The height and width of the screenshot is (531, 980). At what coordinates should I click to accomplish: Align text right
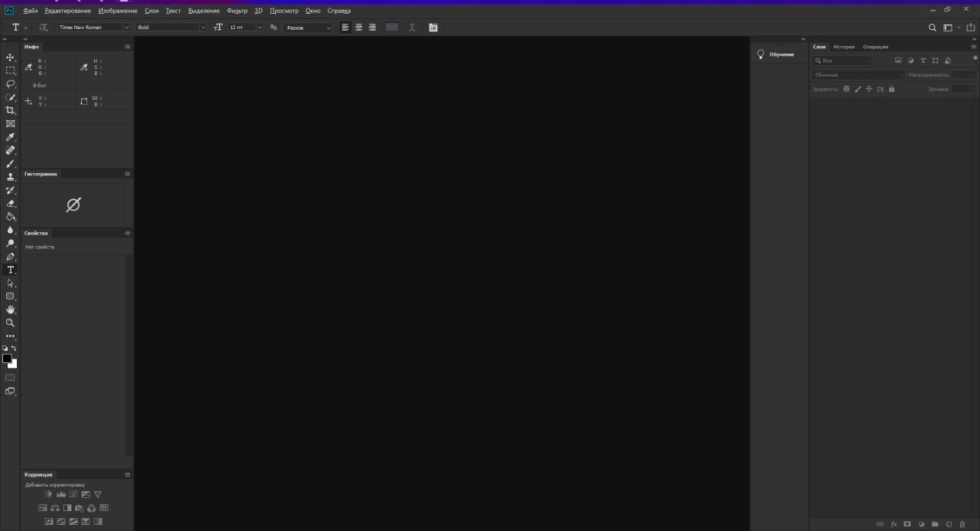click(x=372, y=28)
